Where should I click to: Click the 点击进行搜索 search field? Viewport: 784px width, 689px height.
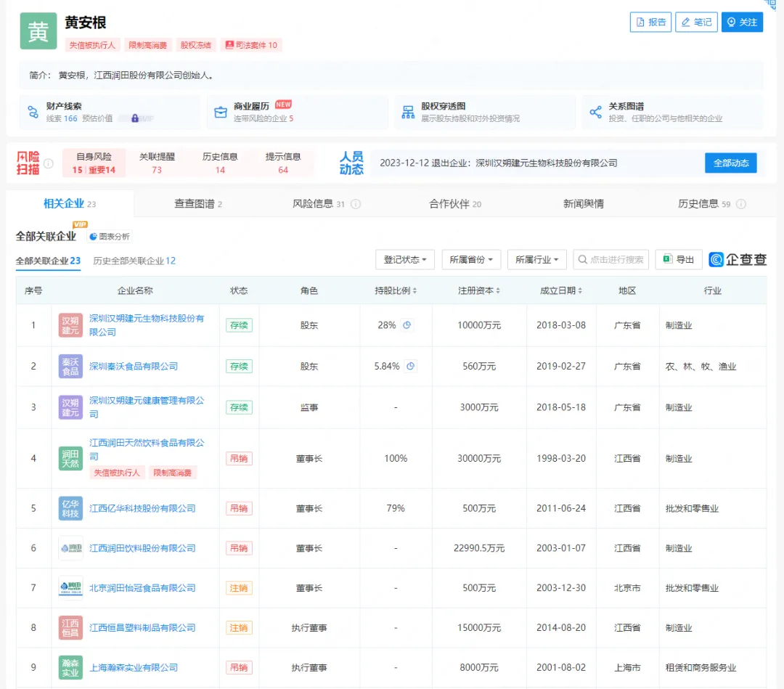pos(611,259)
